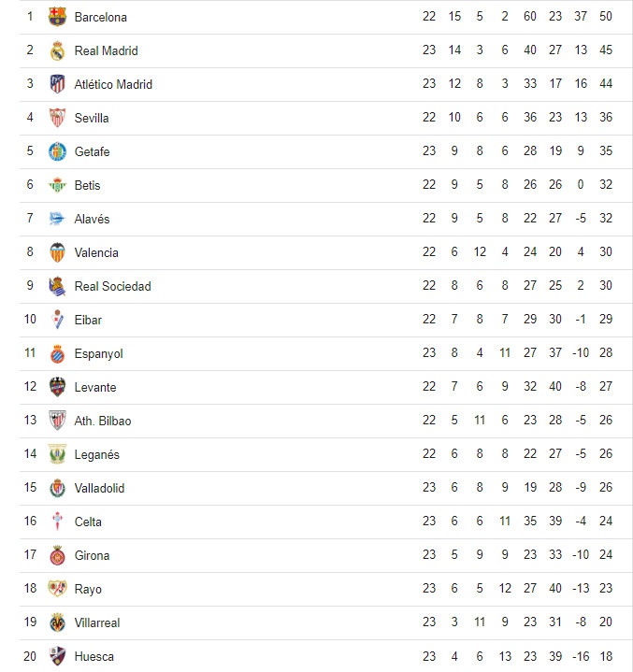633x672 pixels.
Task: Select the Valencia club badge
Action: (x=58, y=252)
